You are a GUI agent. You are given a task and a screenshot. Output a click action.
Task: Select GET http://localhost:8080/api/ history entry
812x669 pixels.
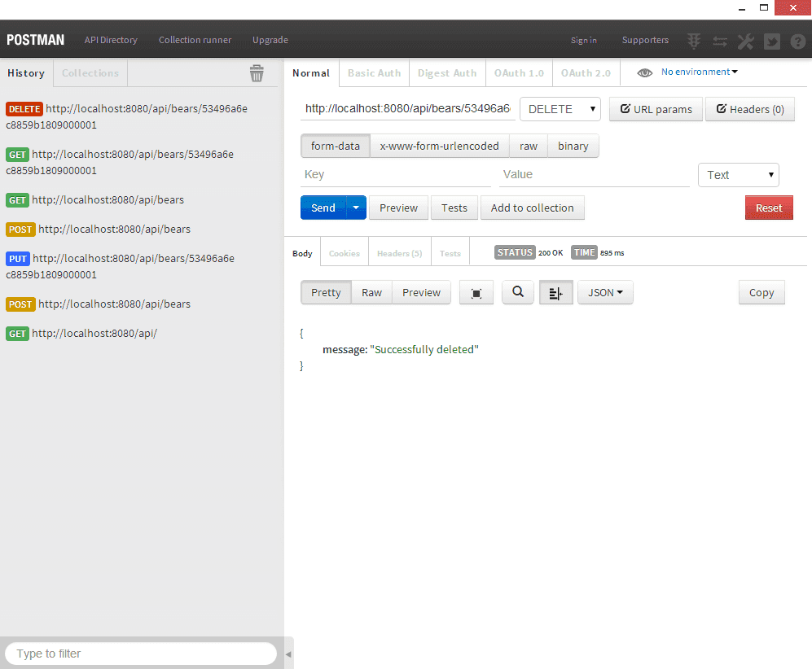tap(81, 333)
